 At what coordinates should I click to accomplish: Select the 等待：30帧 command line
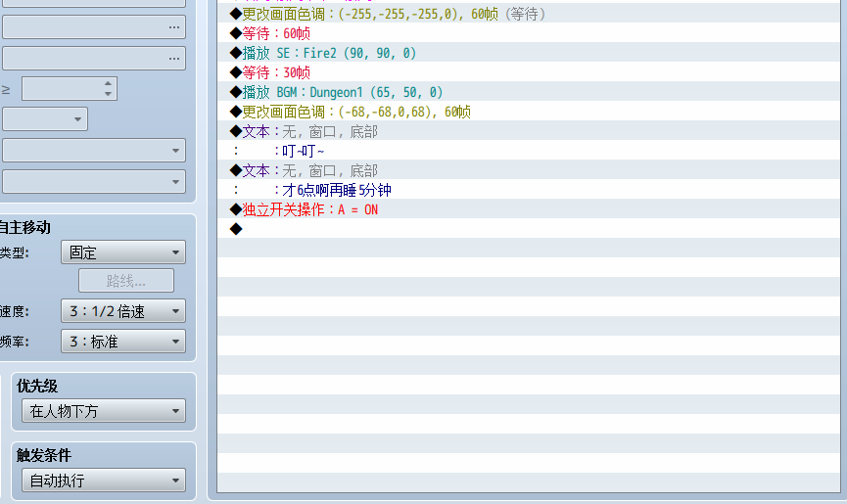[x=529, y=72]
